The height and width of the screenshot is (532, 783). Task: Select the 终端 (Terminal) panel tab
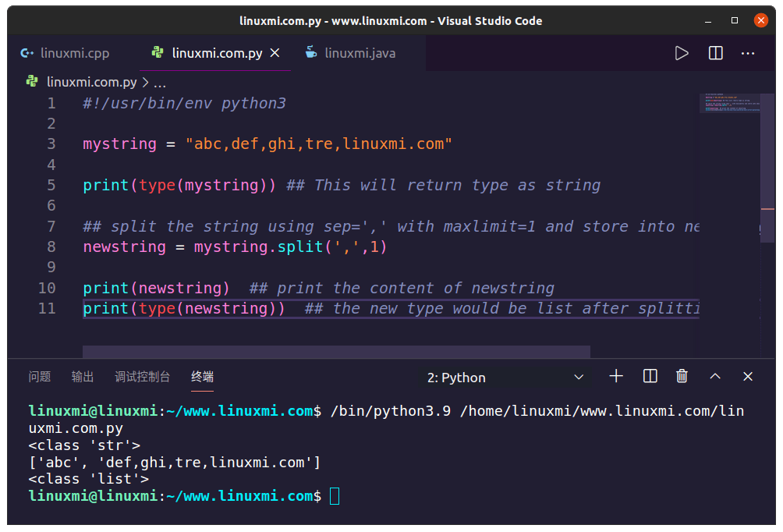click(x=202, y=377)
